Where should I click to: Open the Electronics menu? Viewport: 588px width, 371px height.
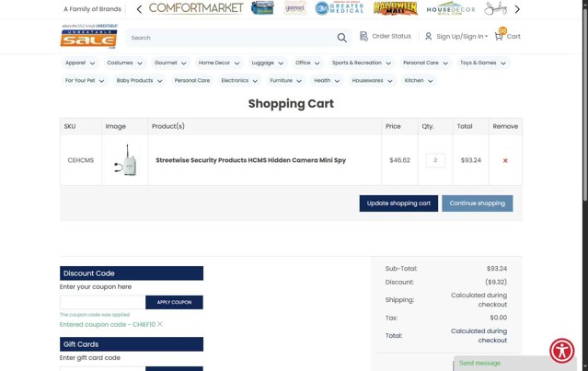pos(239,81)
